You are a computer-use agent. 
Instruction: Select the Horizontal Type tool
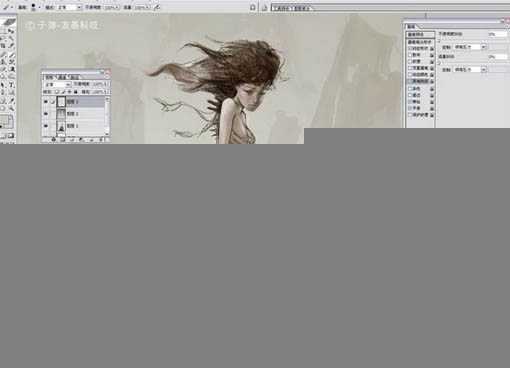12,84
